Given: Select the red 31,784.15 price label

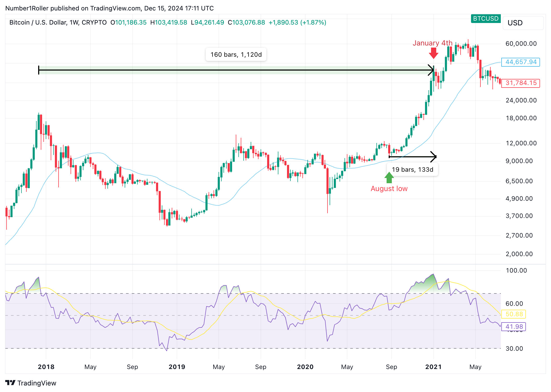Looking at the screenshot, I should click(521, 83).
